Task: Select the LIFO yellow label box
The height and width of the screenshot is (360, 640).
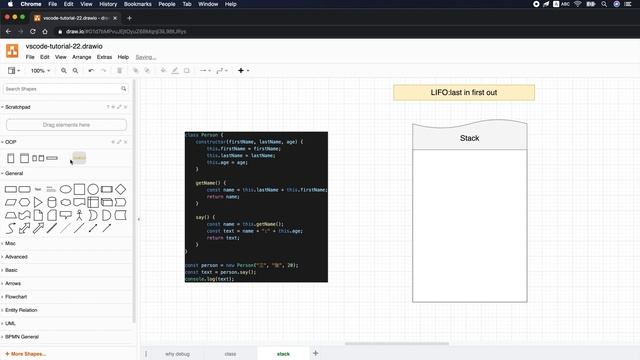Action: (464, 93)
